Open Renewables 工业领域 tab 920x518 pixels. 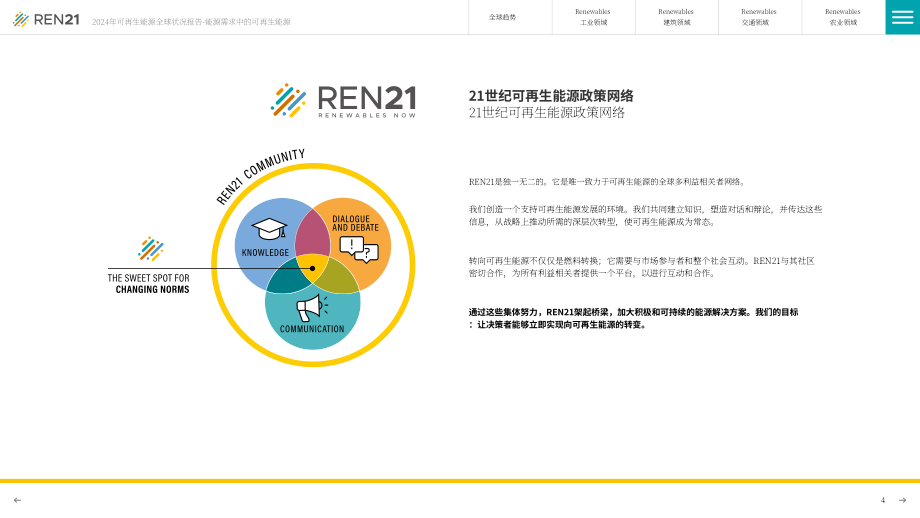click(593, 17)
